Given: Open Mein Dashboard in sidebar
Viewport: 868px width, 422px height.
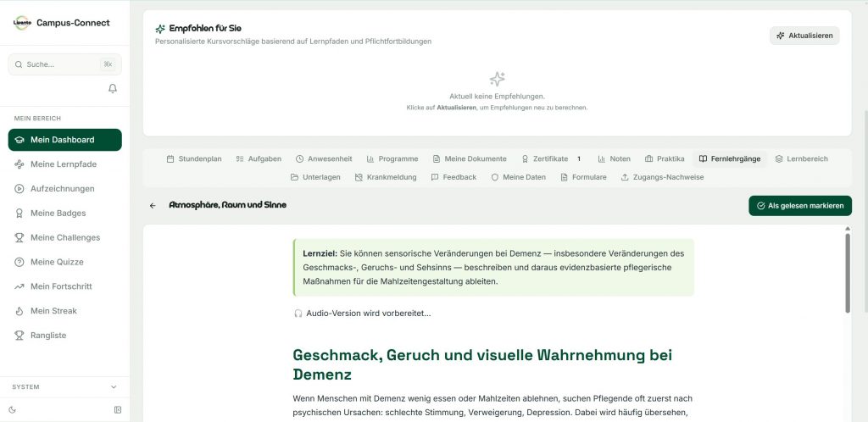Looking at the screenshot, I should 64,140.
